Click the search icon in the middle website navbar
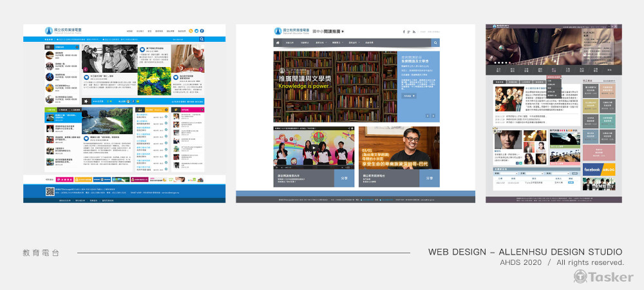The image size is (644, 290). pos(435,43)
